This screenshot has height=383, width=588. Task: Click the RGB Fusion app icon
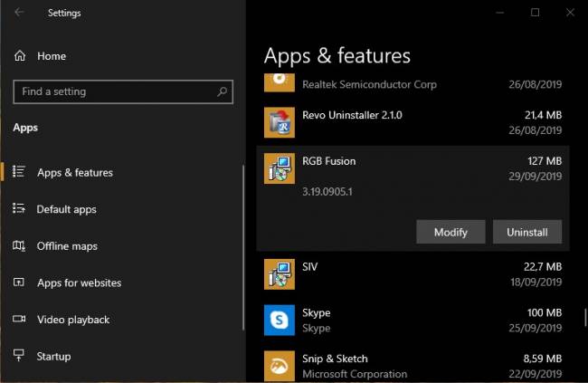[280, 169]
